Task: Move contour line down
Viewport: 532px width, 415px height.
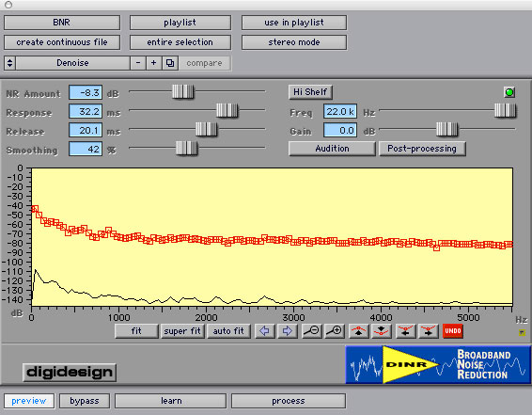Action: coord(382,331)
